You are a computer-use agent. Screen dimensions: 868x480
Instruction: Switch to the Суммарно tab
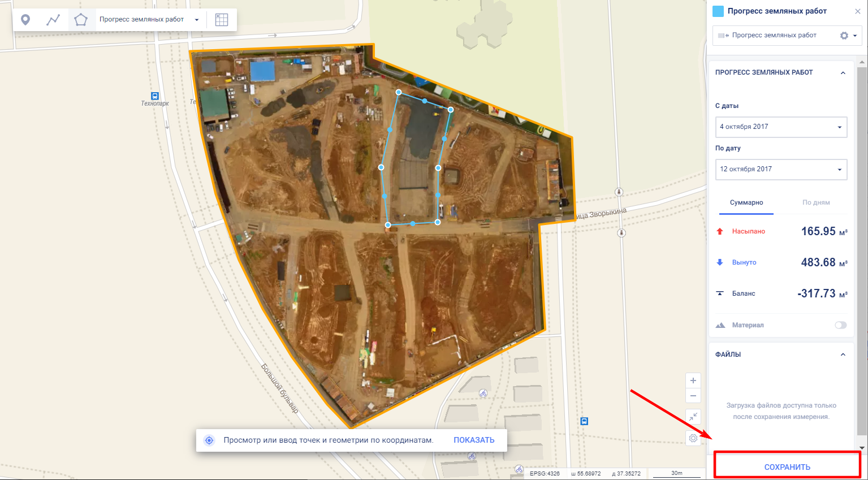(746, 202)
